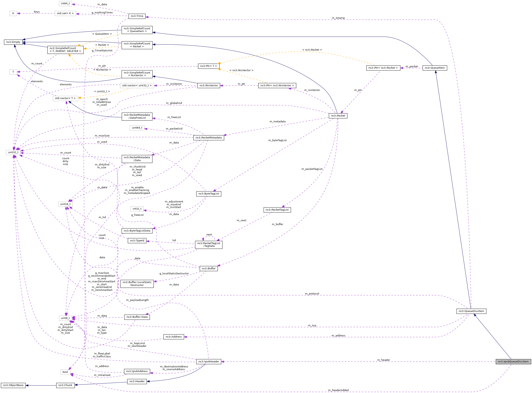The image size is (532, 393).
Task: Click the m_headerAdded edge label
Action: pyautogui.click(x=338, y=390)
